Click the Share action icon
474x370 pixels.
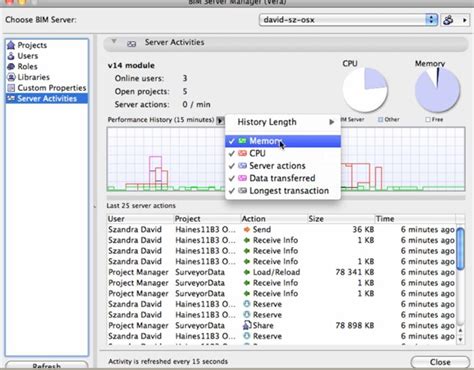pos(247,325)
